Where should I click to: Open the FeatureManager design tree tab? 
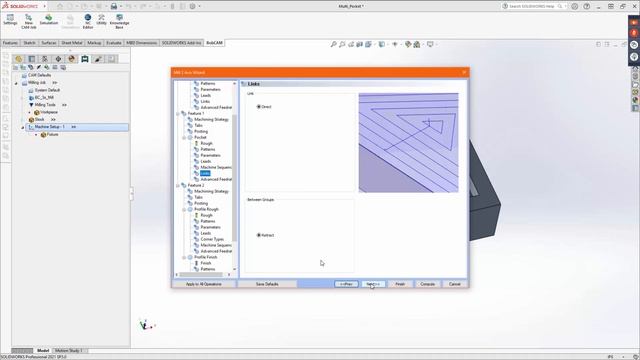pos(18,59)
